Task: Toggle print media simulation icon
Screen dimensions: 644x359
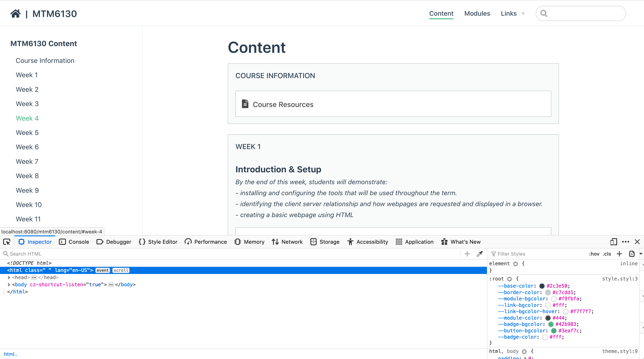Action: [x=632, y=254]
